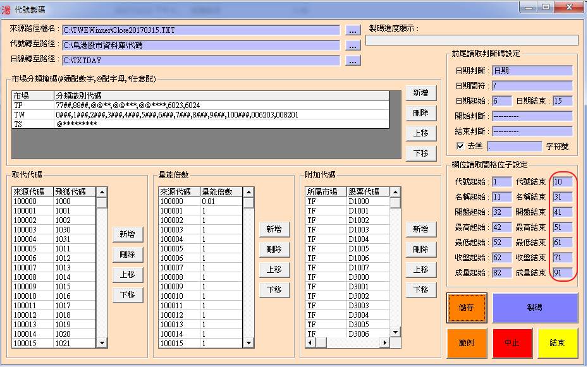Edit the 日期判斷 field
588x367 pixels.
point(532,71)
